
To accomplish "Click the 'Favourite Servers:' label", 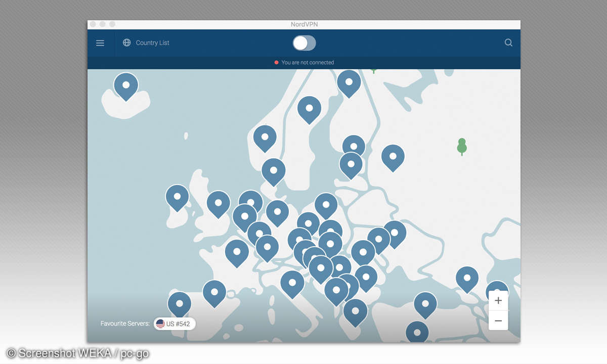I will tap(125, 324).
